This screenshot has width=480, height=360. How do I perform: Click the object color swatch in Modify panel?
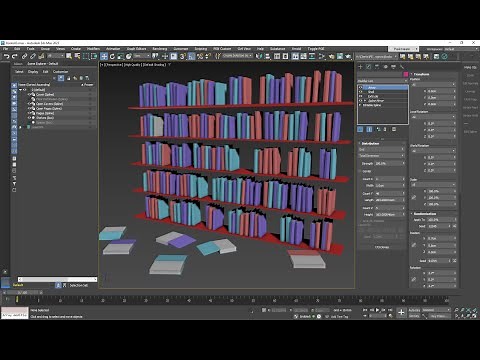click(x=406, y=74)
